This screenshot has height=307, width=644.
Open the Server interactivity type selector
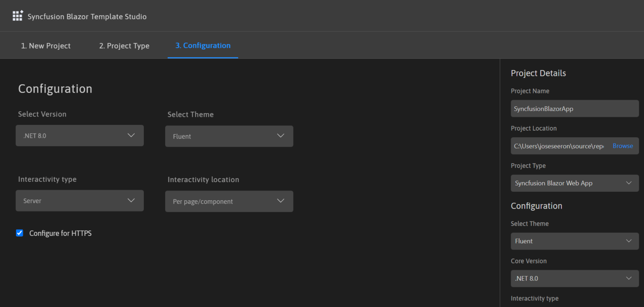point(80,201)
